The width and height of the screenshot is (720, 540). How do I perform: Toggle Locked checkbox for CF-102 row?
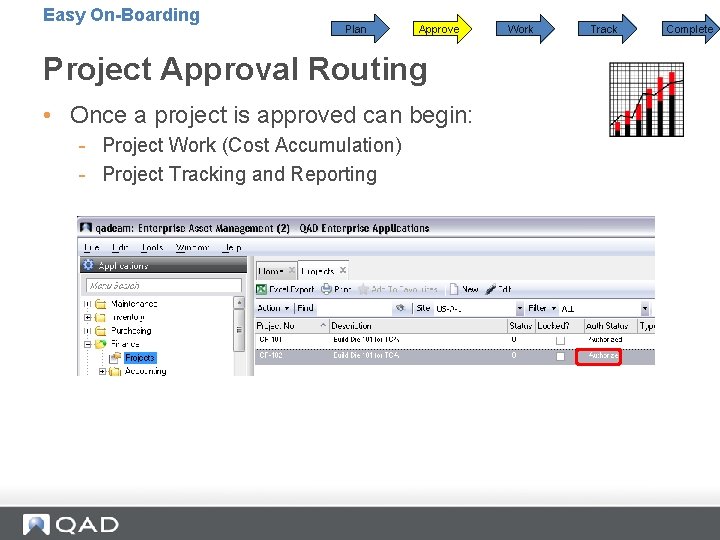pos(560,356)
